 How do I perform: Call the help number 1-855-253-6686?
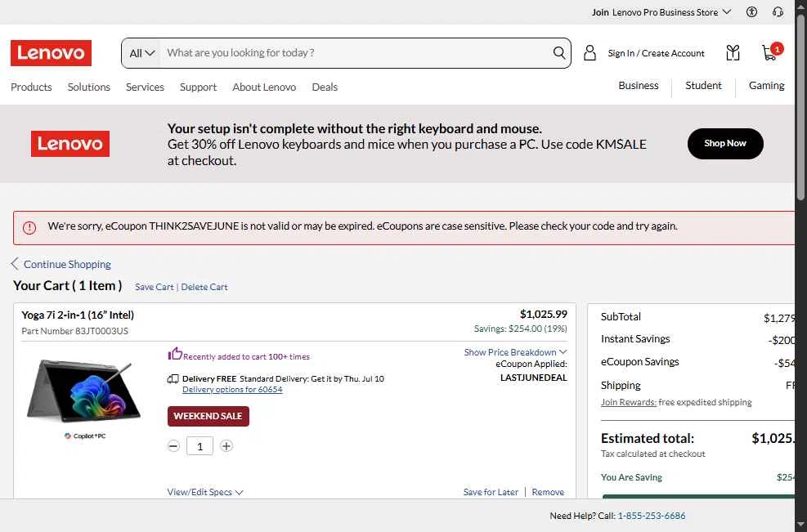652,516
